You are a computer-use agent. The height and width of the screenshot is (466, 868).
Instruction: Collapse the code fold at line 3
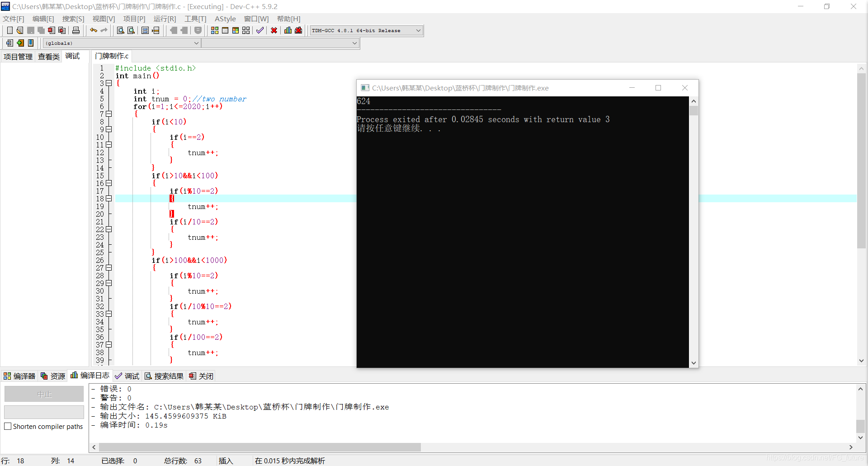pyautogui.click(x=109, y=83)
